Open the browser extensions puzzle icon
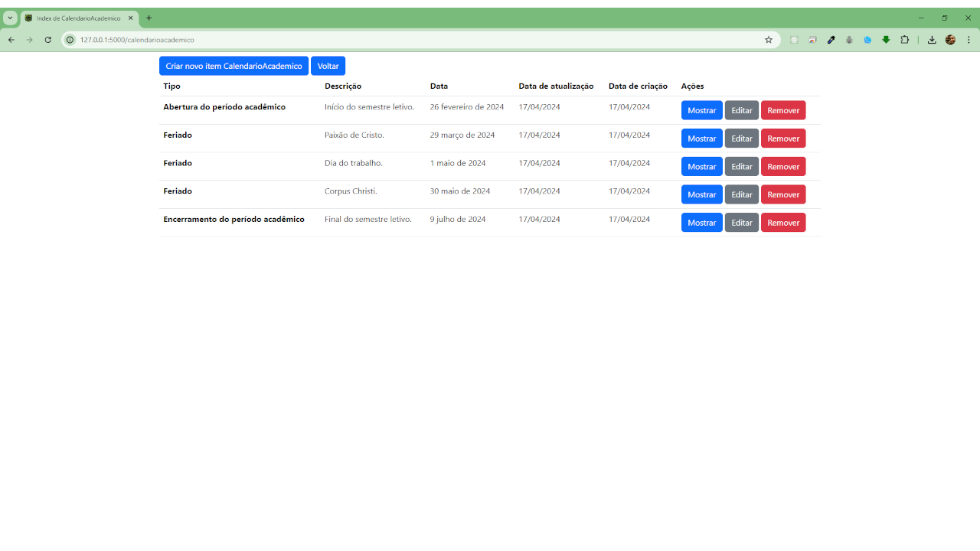The height and width of the screenshot is (551, 980). coord(904,40)
